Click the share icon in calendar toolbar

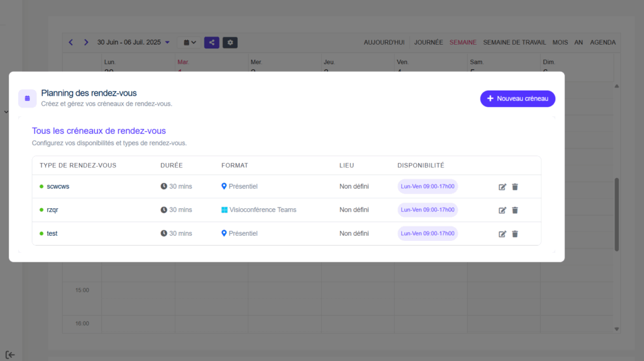pyautogui.click(x=211, y=42)
